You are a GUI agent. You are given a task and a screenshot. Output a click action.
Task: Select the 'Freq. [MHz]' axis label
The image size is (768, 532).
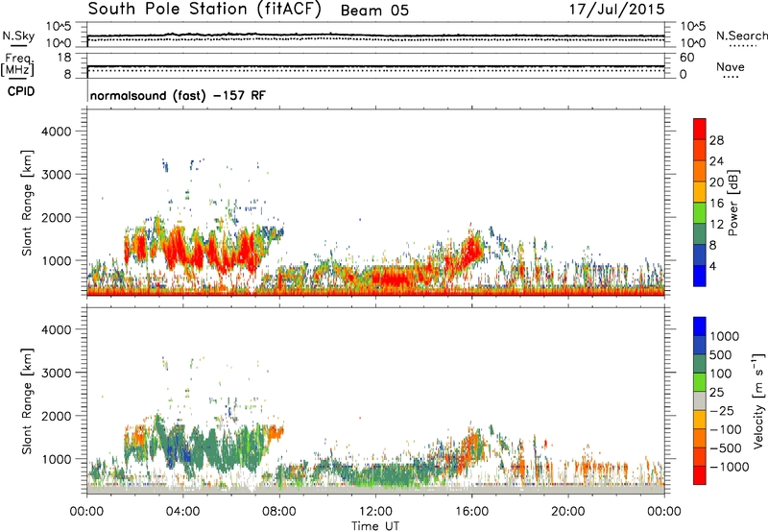coord(17,64)
